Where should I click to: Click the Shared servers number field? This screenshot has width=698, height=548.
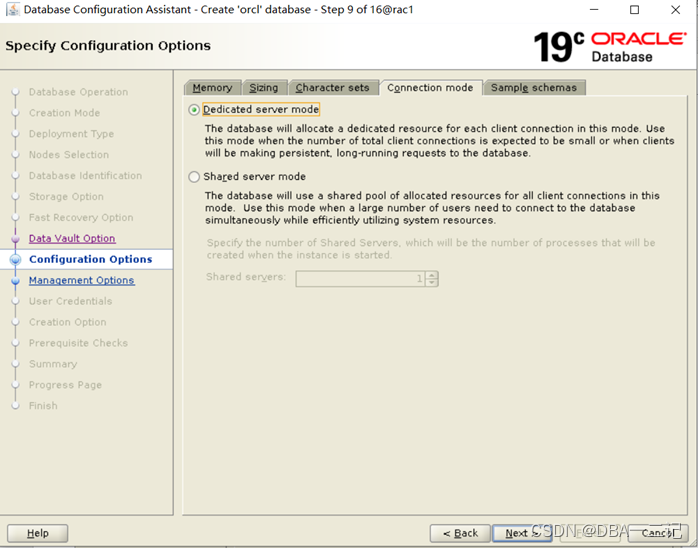click(360, 279)
